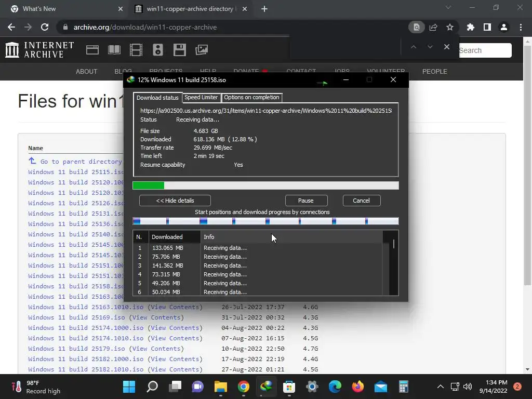Click the Info column header

click(x=292, y=237)
